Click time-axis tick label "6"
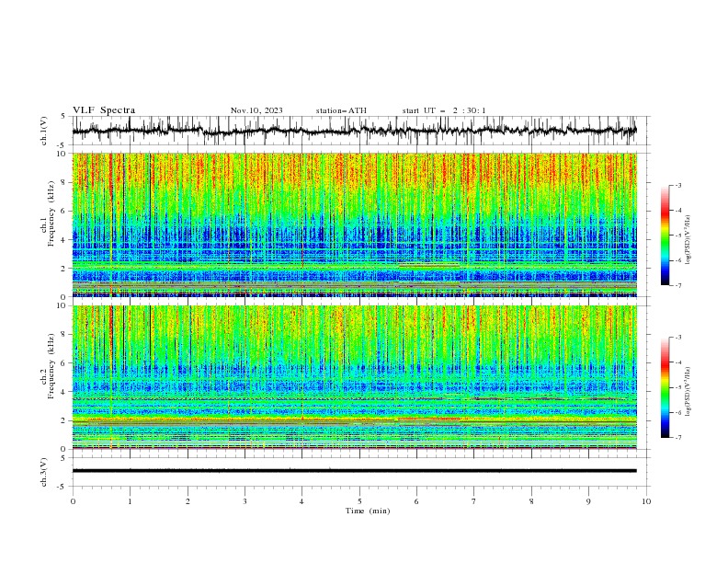The width and height of the screenshot is (728, 563). tap(417, 501)
